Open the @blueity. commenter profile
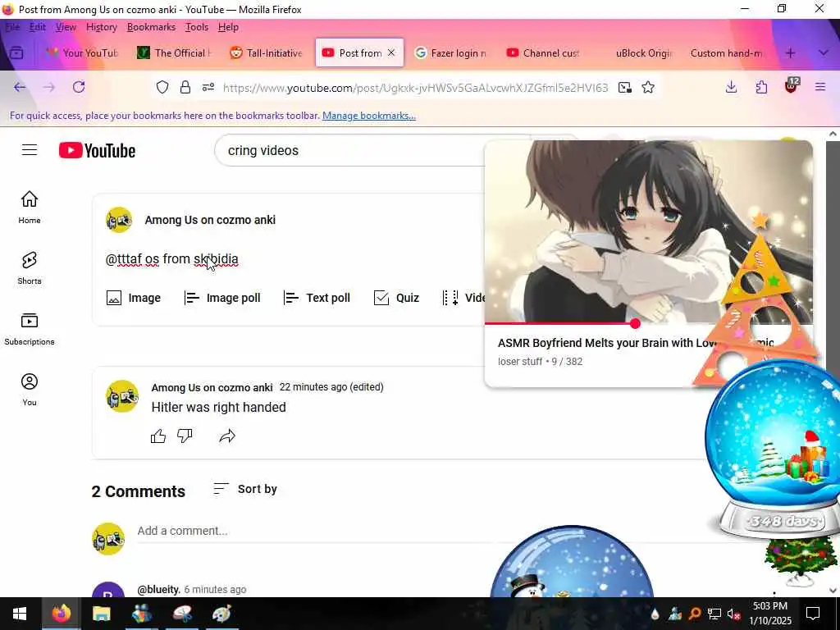The image size is (840, 630). click(x=158, y=589)
